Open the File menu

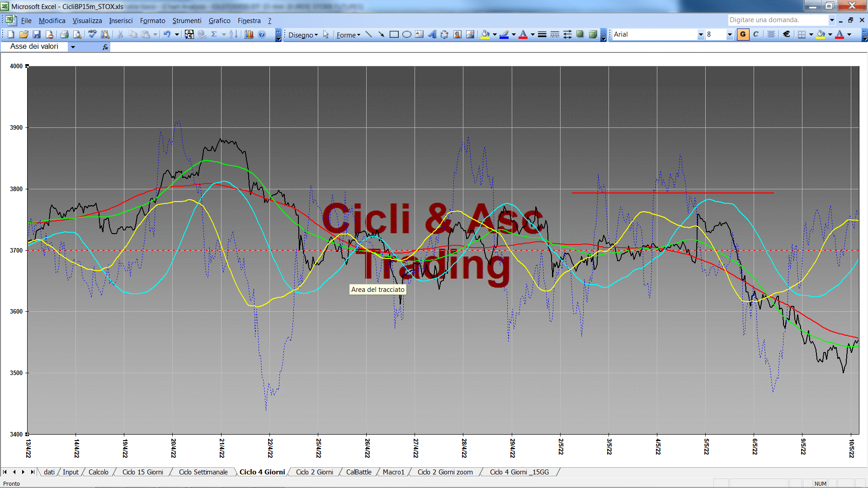(x=26, y=21)
